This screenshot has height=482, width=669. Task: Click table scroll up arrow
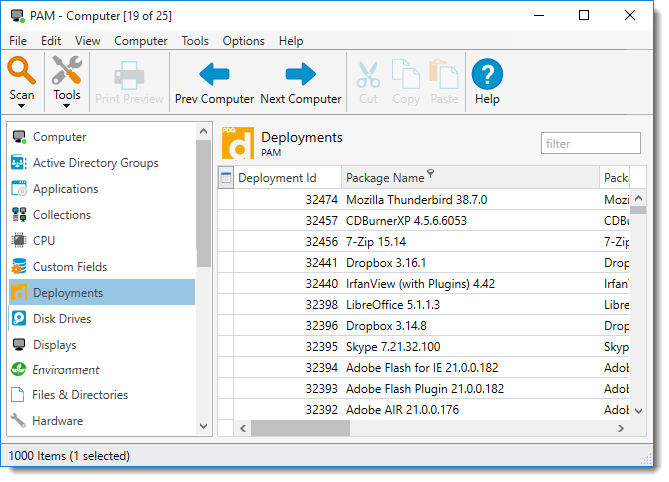point(638,198)
